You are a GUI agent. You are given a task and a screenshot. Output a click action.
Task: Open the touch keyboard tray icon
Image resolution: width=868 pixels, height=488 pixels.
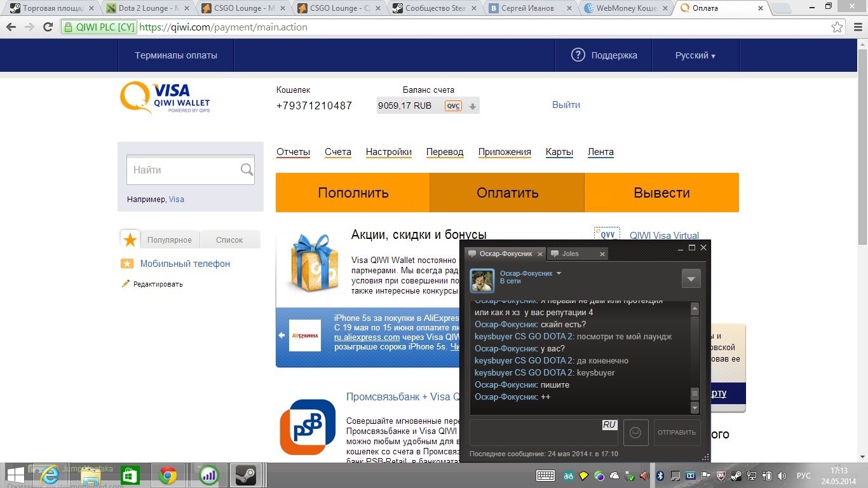tap(545, 475)
